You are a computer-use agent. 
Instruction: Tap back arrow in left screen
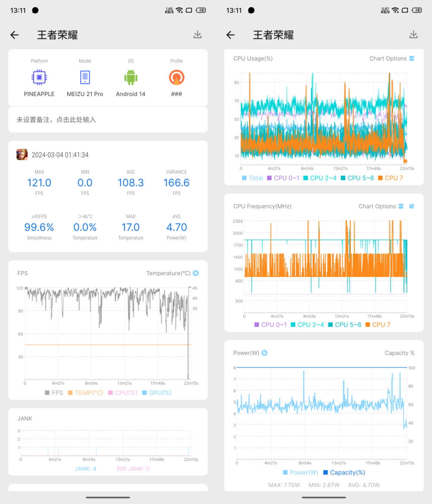(x=14, y=35)
